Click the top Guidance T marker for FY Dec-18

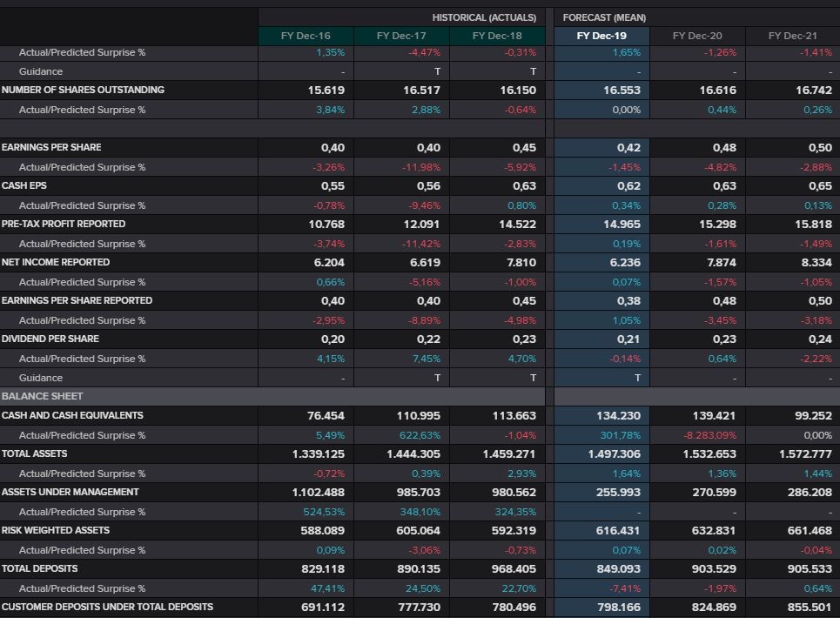pos(533,71)
